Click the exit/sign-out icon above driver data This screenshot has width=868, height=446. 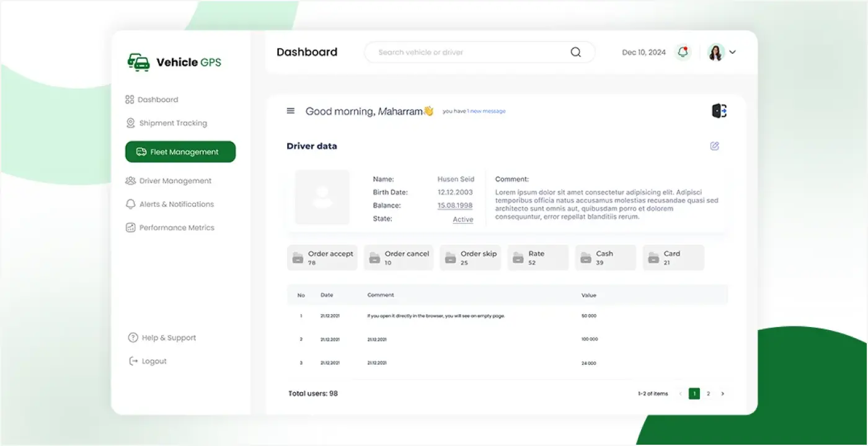[x=719, y=110]
